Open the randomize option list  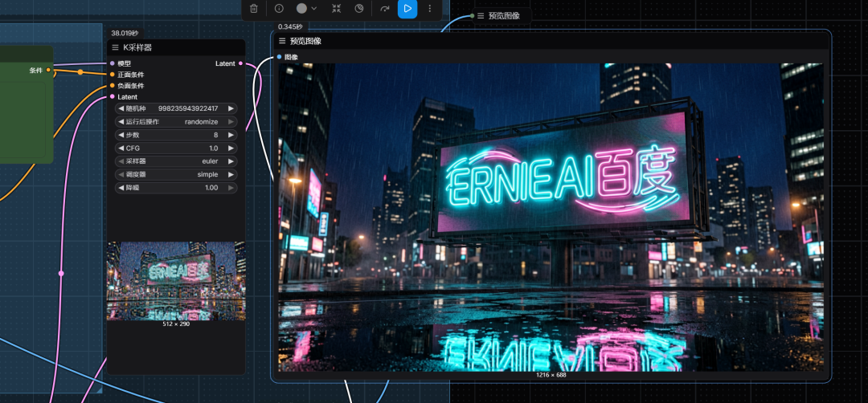pyautogui.click(x=201, y=121)
